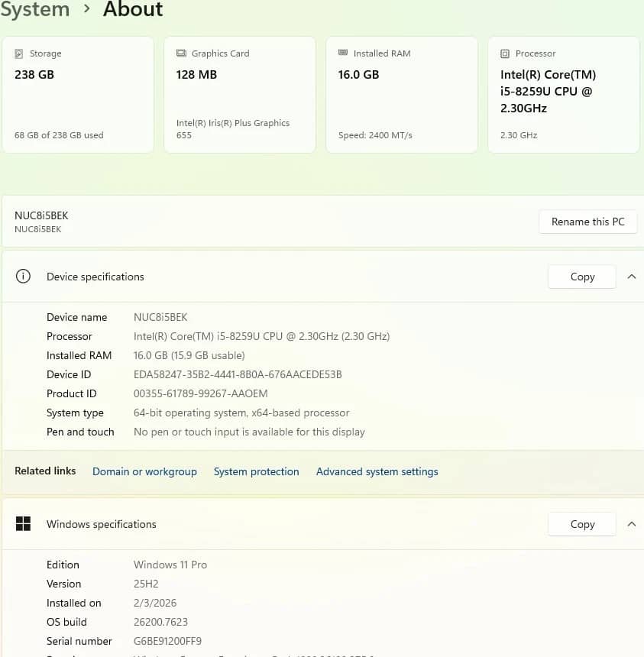This screenshot has width=644, height=657.
Task: Copy the Device specifications
Action: (582, 277)
